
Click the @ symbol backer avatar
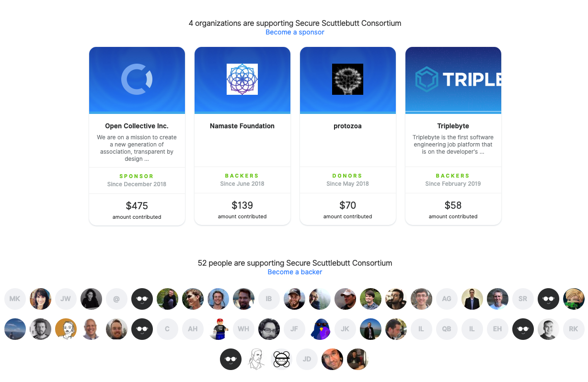point(116,299)
